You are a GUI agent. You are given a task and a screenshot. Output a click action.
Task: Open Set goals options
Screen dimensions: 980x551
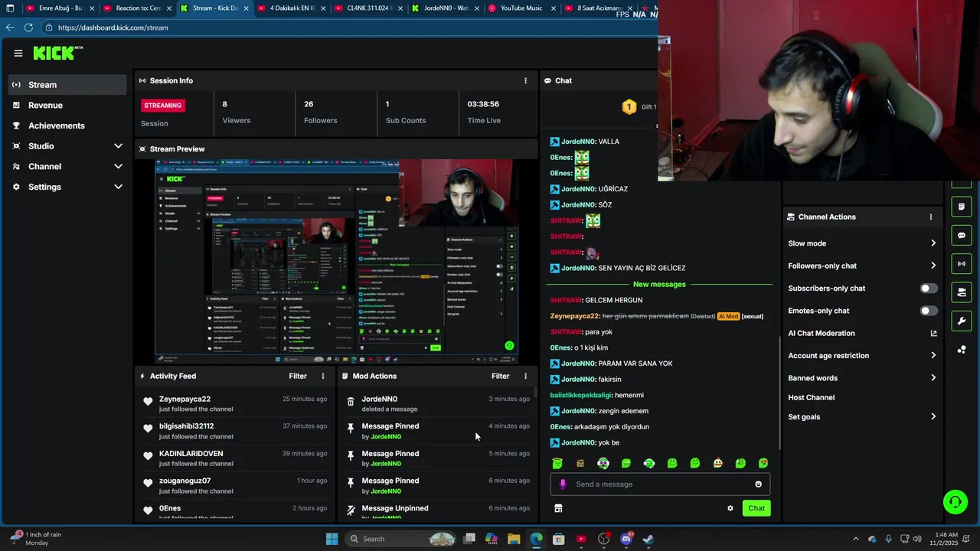tap(862, 417)
